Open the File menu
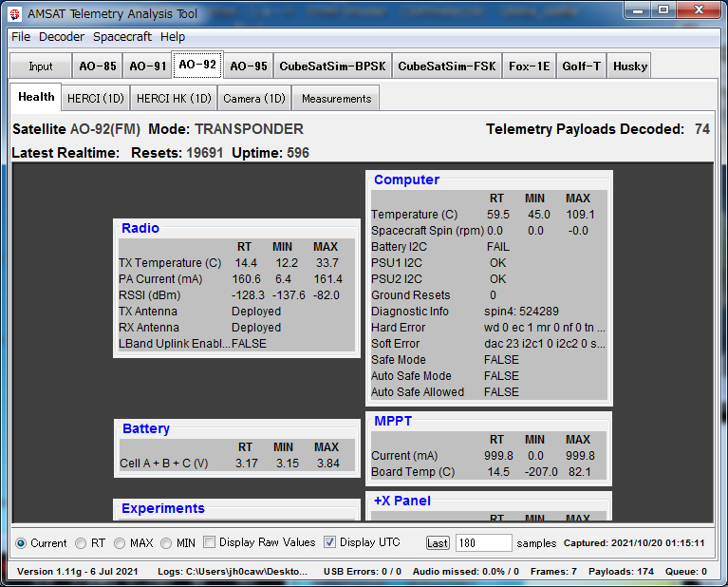The width and height of the screenshot is (728, 587). [21, 37]
